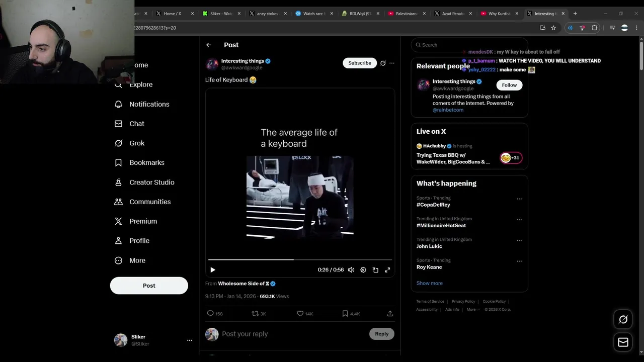Open #CopaDelRey trend
This screenshot has width=644, height=362.
coord(433,205)
